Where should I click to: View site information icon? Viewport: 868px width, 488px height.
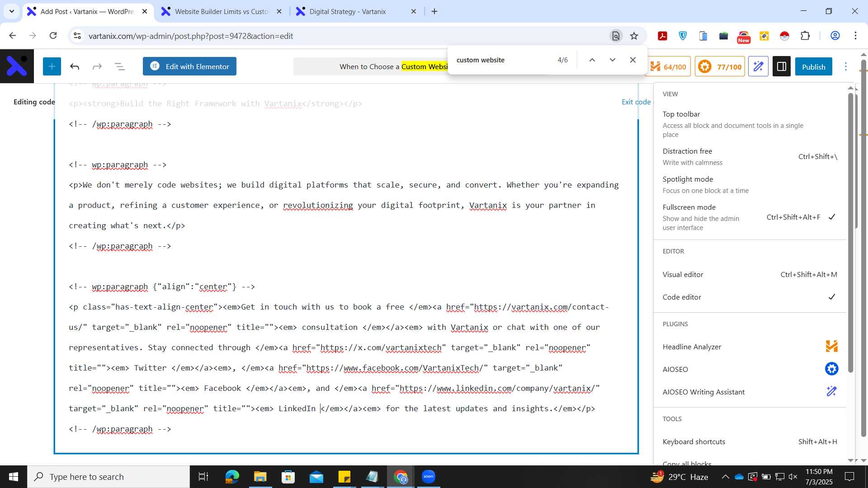click(x=77, y=36)
